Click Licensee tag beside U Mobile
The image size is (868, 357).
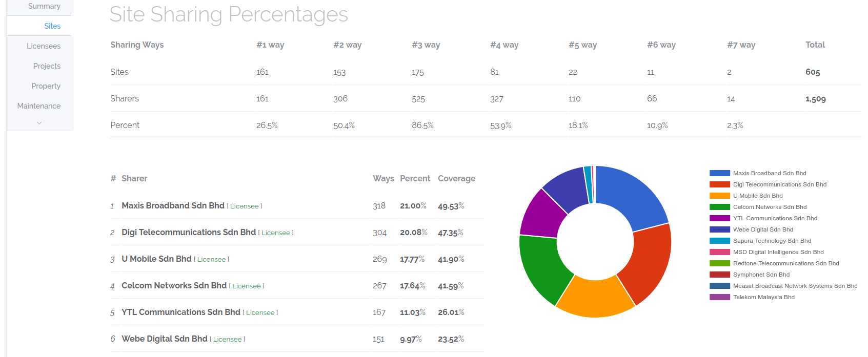[x=212, y=259]
